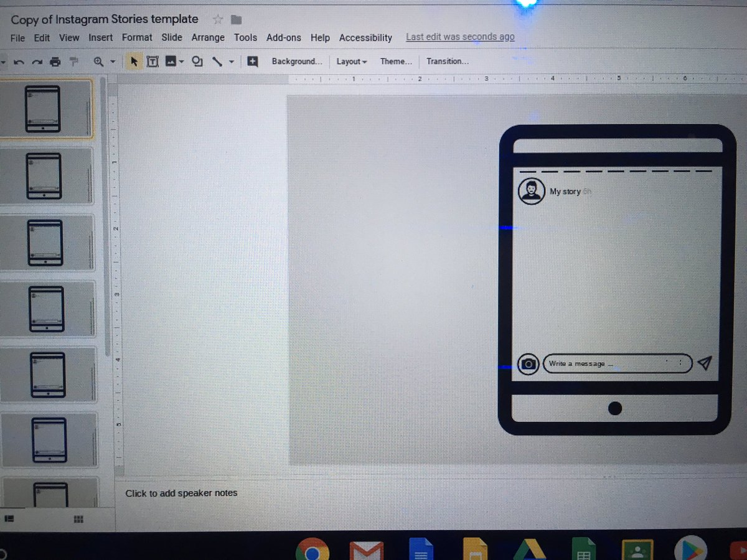Viewport: 747px width, 560px height.
Task: Open Google Sheets from the shelf
Action: [x=584, y=550]
